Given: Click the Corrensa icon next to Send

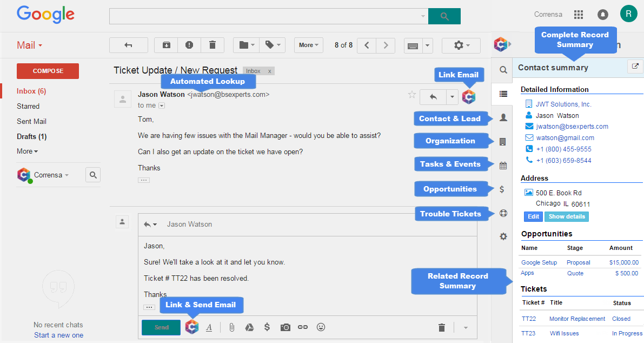Looking at the screenshot, I should pyautogui.click(x=192, y=327).
